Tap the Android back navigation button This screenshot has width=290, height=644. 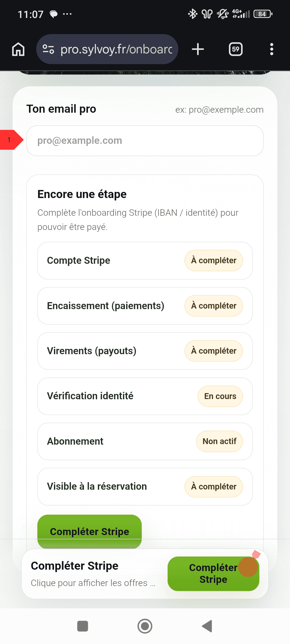tap(207, 626)
